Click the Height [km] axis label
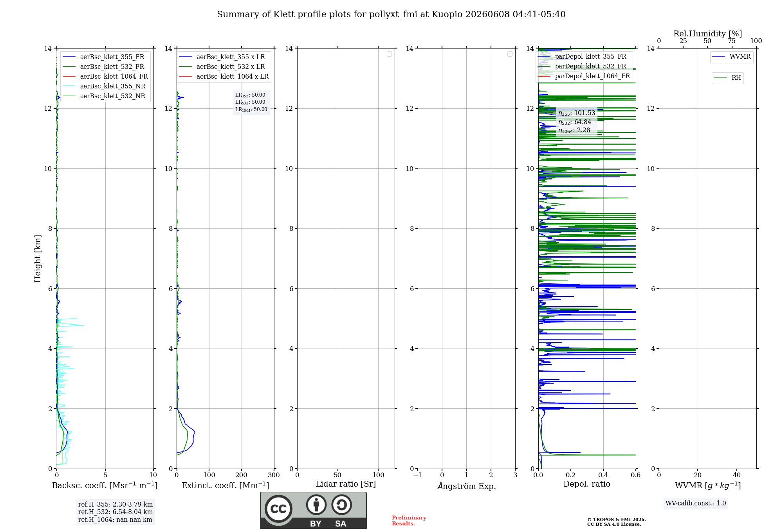This screenshot has width=783, height=532. point(38,259)
